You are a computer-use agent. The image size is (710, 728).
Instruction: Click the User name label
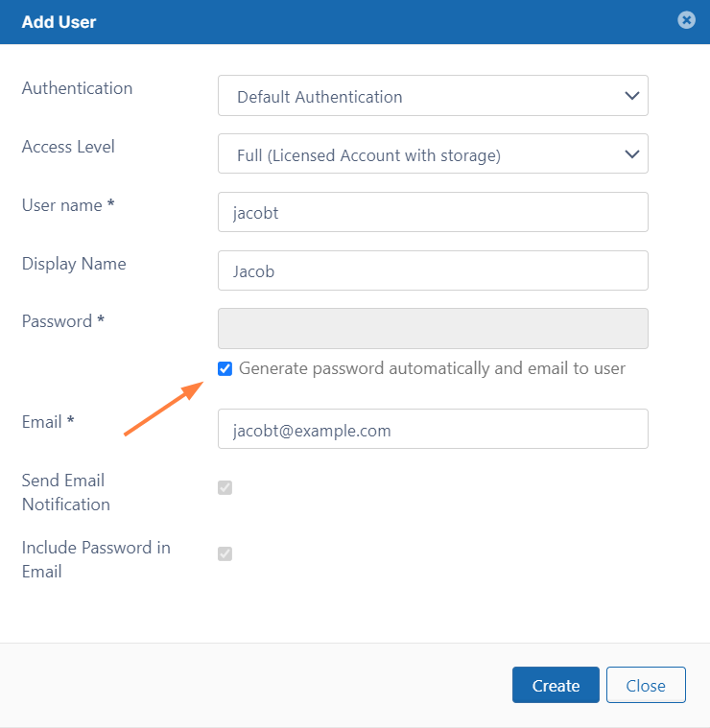(68, 205)
